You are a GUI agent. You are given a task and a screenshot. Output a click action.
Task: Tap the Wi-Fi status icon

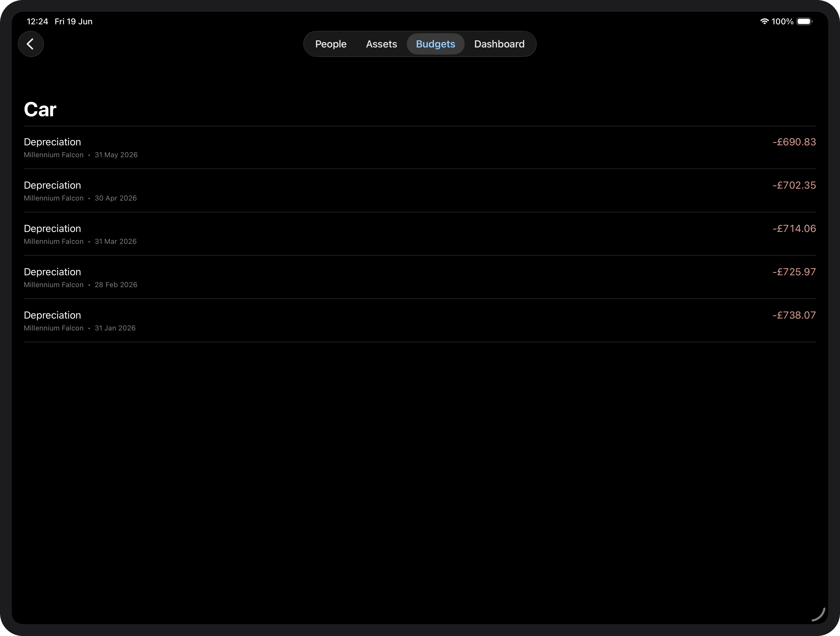[764, 21]
